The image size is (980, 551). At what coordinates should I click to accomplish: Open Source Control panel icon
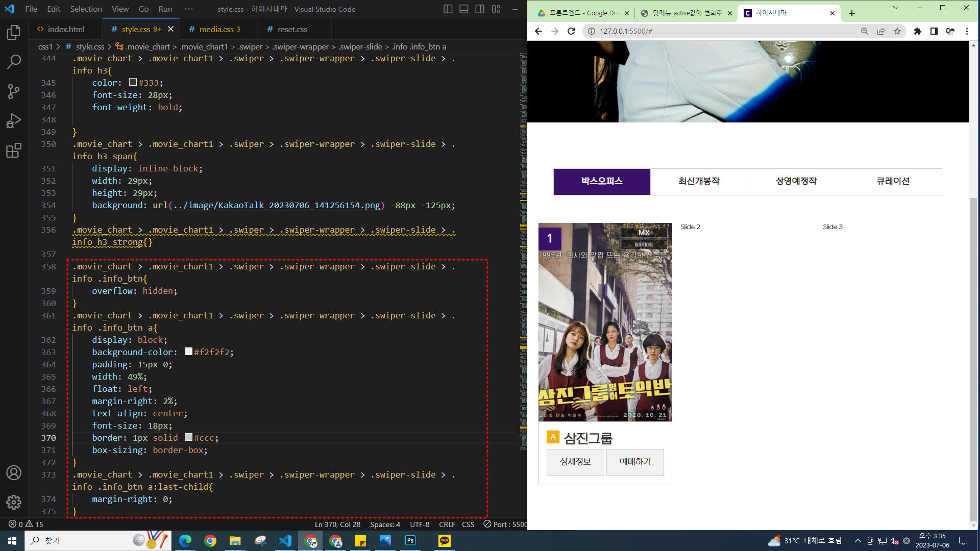(14, 92)
